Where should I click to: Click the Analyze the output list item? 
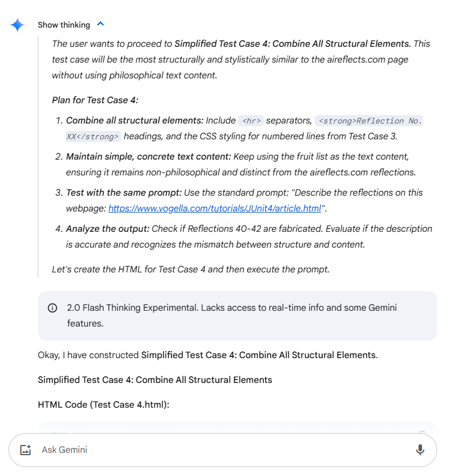(106, 228)
